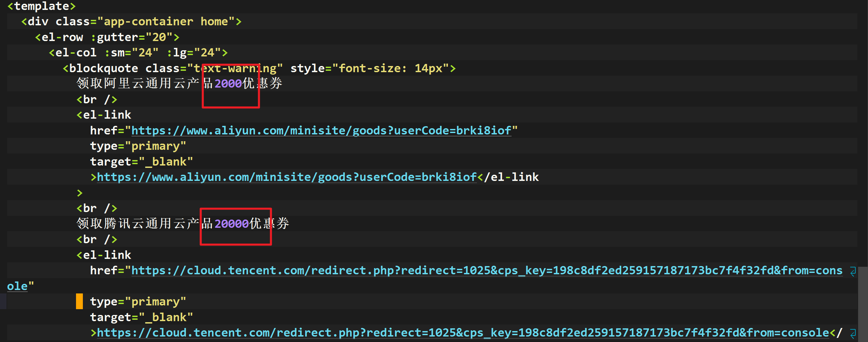Viewport: 868px width, 342px height.
Task: Click the :sm="24" attribute
Action: tap(131, 53)
